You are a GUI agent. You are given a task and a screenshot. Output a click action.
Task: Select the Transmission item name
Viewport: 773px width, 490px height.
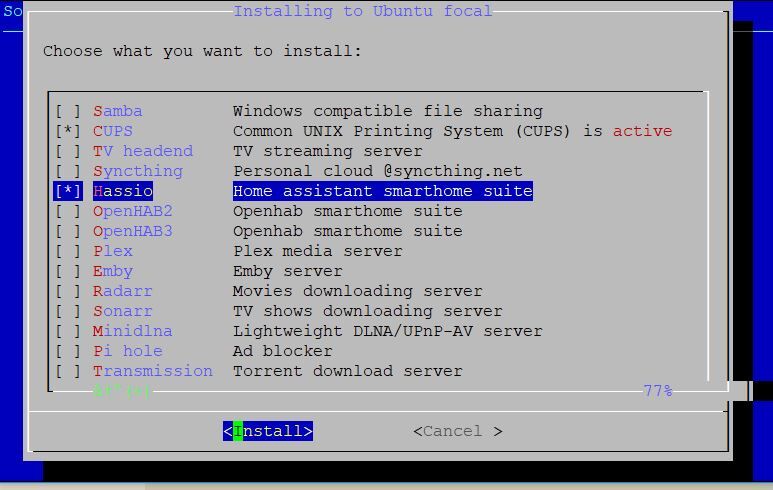(x=153, y=371)
